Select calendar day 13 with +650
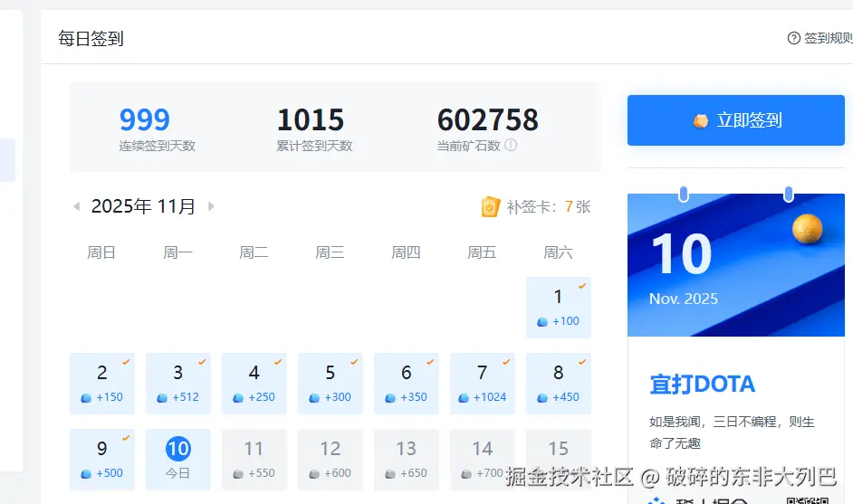Viewport: 853px width, 504px height. coord(407,460)
